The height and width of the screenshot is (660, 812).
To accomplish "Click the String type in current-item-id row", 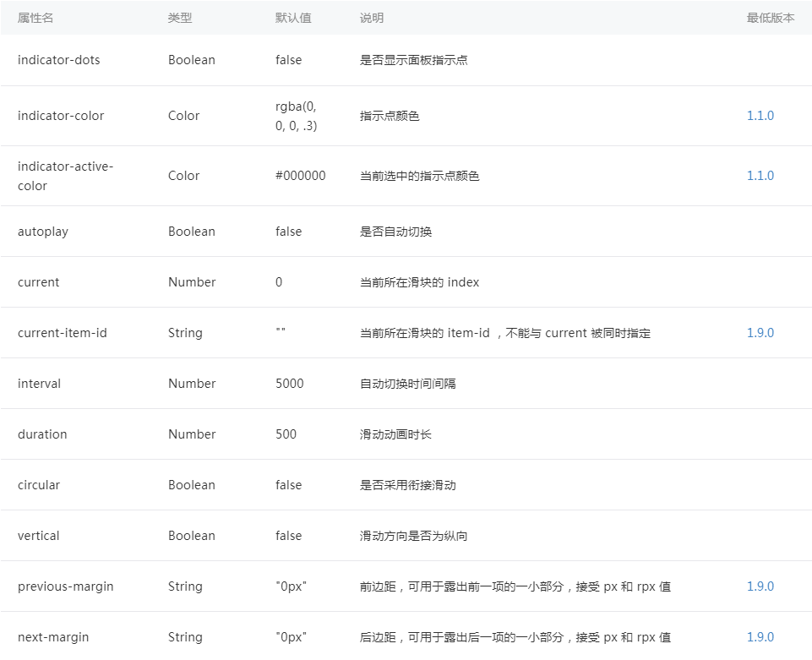I will pyautogui.click(x=185, y=333).
